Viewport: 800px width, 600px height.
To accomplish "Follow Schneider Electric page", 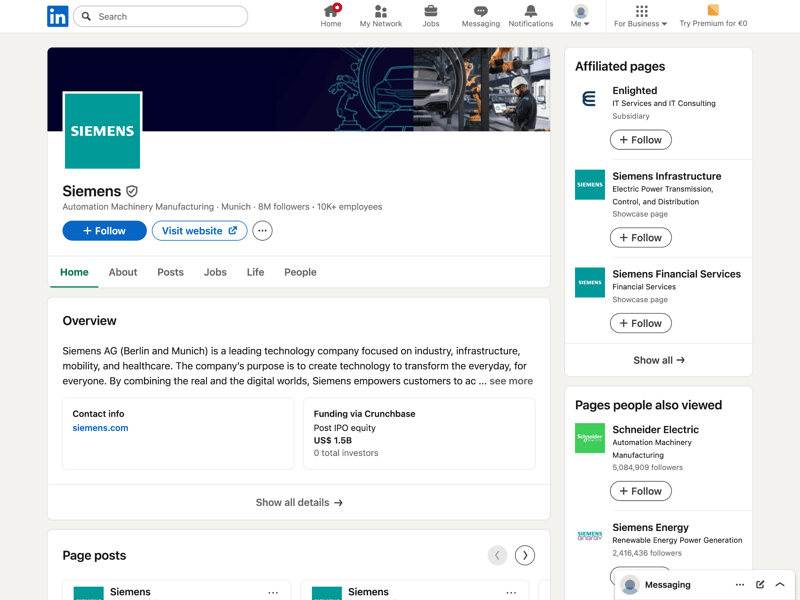I will click(640, 491).
